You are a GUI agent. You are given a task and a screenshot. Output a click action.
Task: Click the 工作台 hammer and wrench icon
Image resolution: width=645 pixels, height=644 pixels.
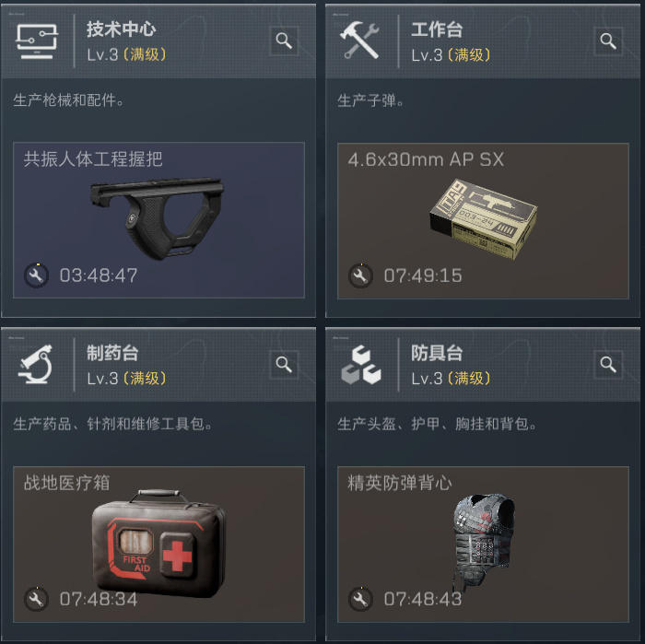[x=359, y=41]
